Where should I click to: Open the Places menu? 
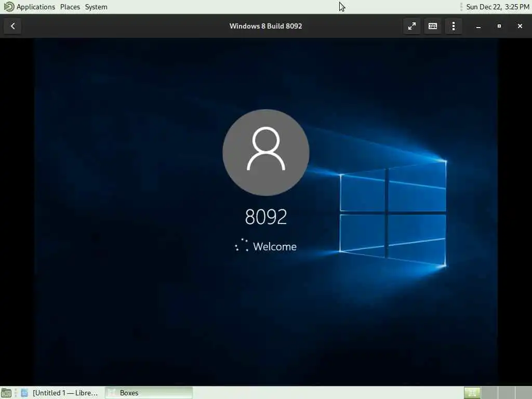pos(70,7)
